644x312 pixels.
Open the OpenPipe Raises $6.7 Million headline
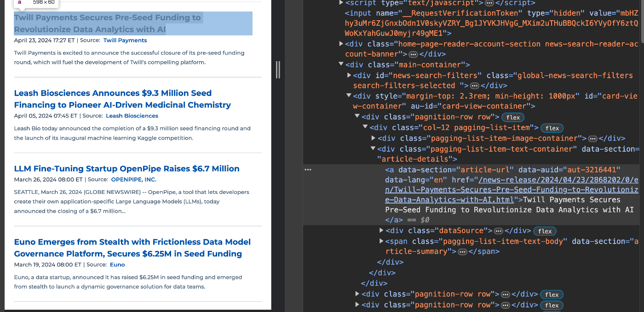(x=126, y=169)
